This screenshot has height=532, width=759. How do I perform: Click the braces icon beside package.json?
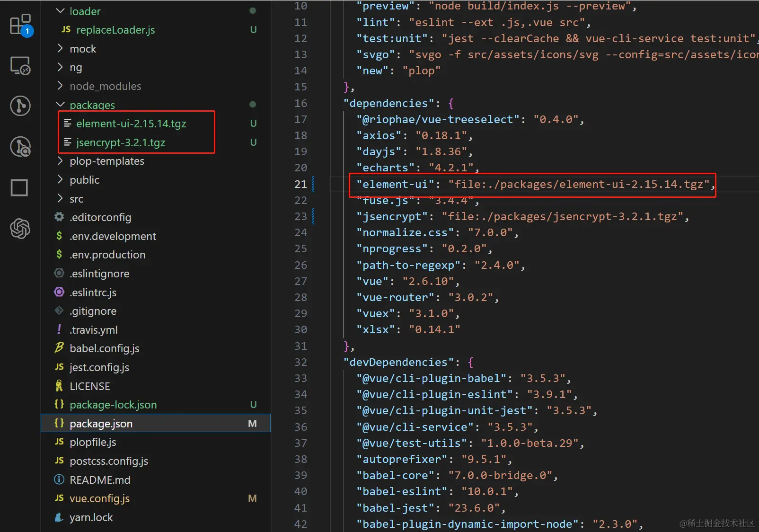(x=59, y=423)
